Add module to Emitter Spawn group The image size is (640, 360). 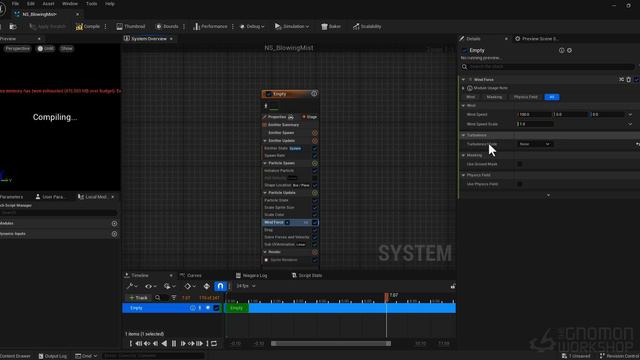(x=315, y=133)
